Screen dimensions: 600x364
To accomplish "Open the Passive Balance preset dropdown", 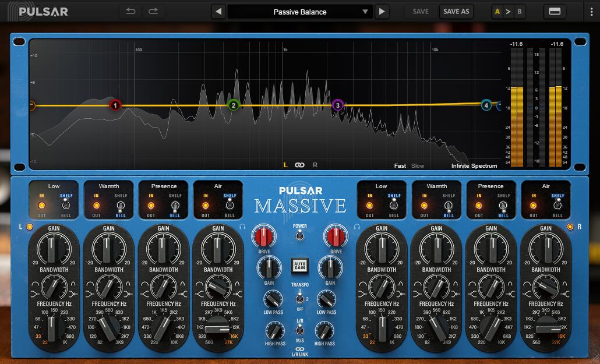I will coord(300,12).
